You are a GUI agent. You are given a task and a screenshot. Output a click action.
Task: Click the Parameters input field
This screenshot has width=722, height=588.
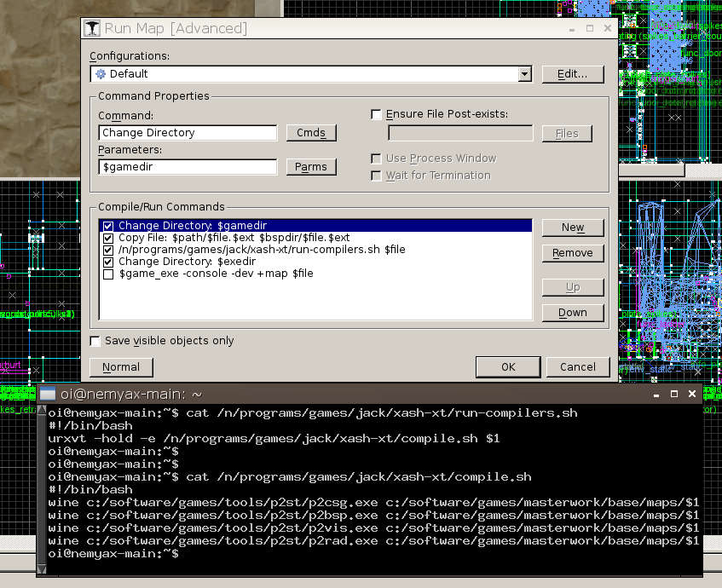point(188,167)
